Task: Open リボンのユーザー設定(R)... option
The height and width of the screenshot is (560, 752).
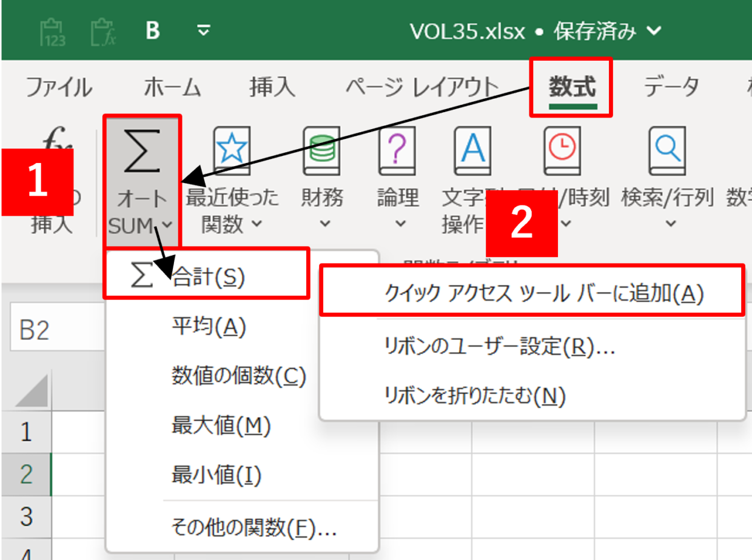Action: [532, 347]
